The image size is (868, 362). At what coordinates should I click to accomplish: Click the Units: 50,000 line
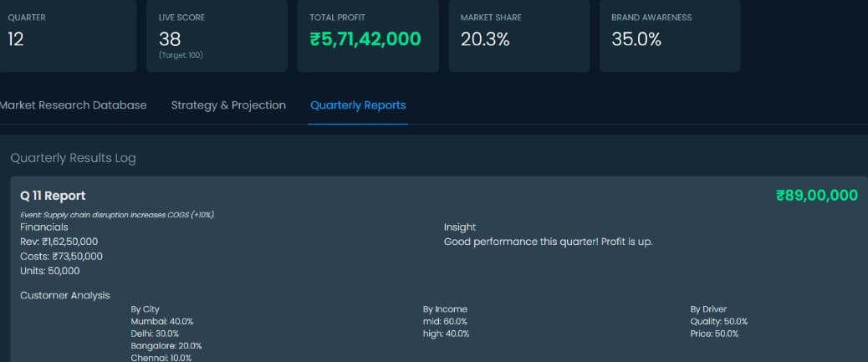50,271
